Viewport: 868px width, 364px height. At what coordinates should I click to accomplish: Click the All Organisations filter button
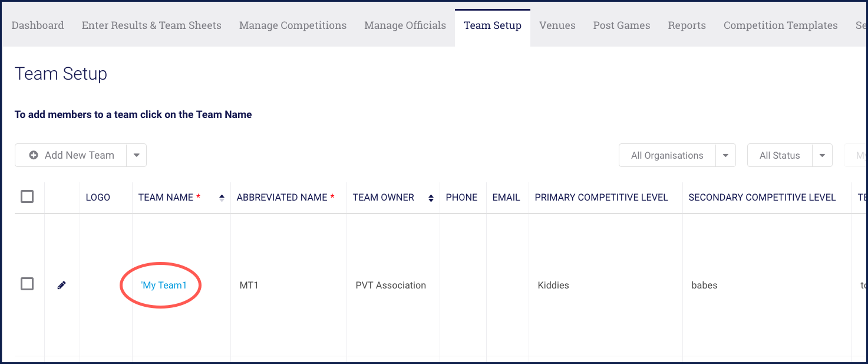tap(667, 155)
